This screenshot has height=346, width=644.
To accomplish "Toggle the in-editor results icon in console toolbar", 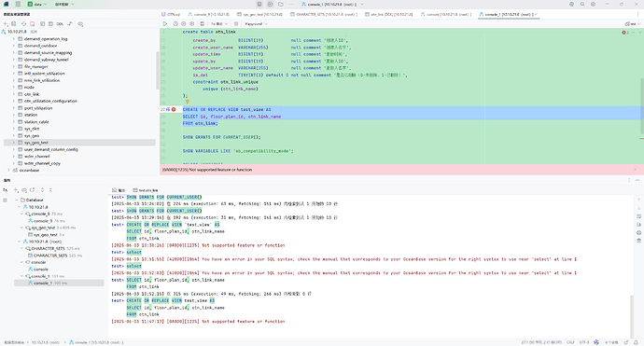I will coord(203,24).
